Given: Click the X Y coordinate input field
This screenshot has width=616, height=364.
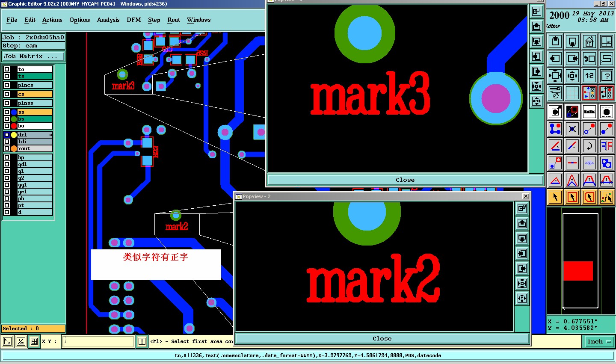Looking at the screenshot, I should [x=98, y=341].
